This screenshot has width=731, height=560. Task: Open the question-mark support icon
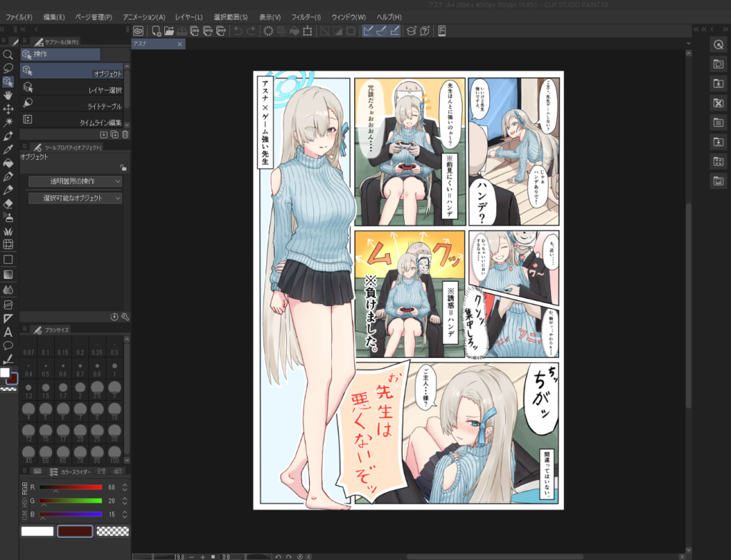click(x=424, y=31)
